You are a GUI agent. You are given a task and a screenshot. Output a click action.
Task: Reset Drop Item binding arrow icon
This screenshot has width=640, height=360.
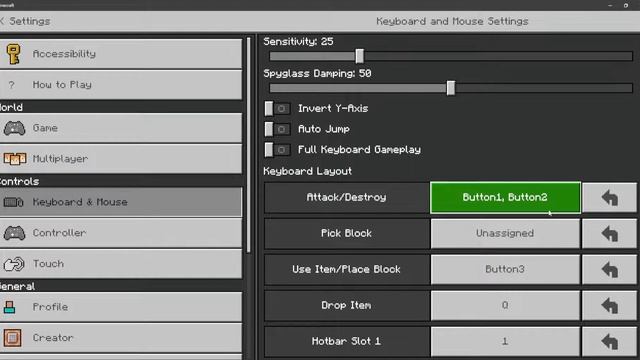[609, 305]
